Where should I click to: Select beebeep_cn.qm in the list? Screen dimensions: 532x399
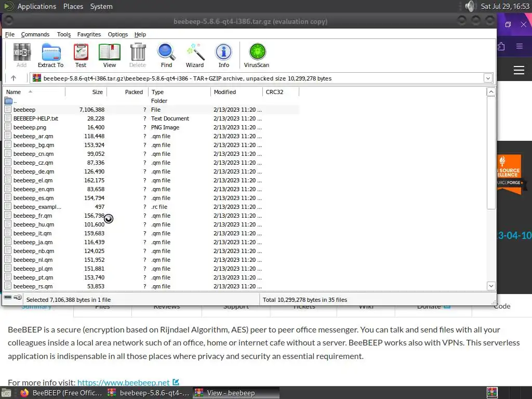point(151,154)
